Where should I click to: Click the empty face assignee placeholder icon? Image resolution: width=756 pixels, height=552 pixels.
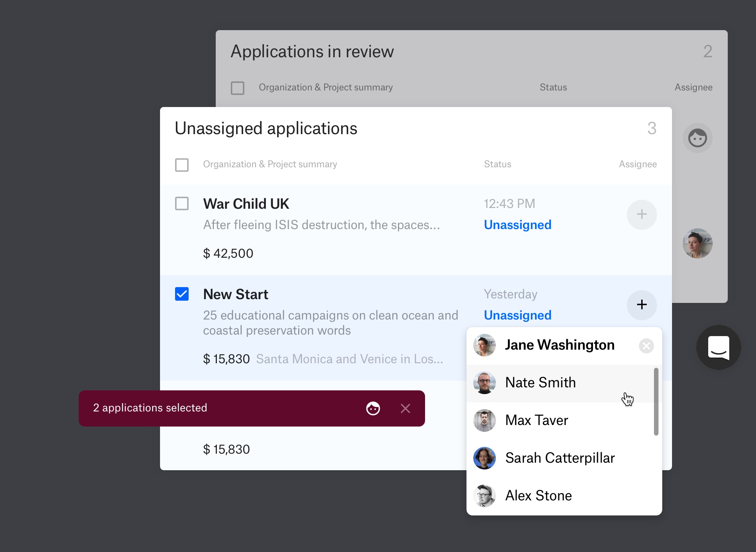coord(697,138)
